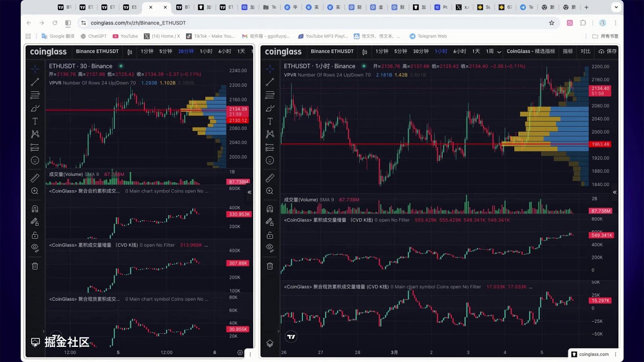This screenshot has height=362, width=644.
Task: Select 30分钟 timeframe in left chart
Action: (x=186, y=51)
